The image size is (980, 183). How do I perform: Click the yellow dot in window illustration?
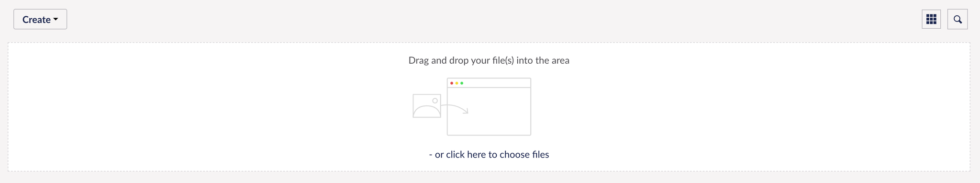(457, 83)
